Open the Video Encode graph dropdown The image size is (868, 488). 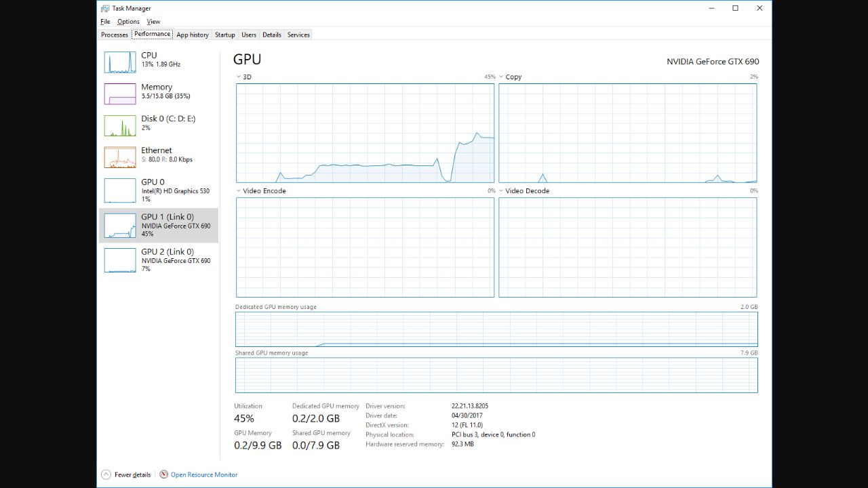239,191
